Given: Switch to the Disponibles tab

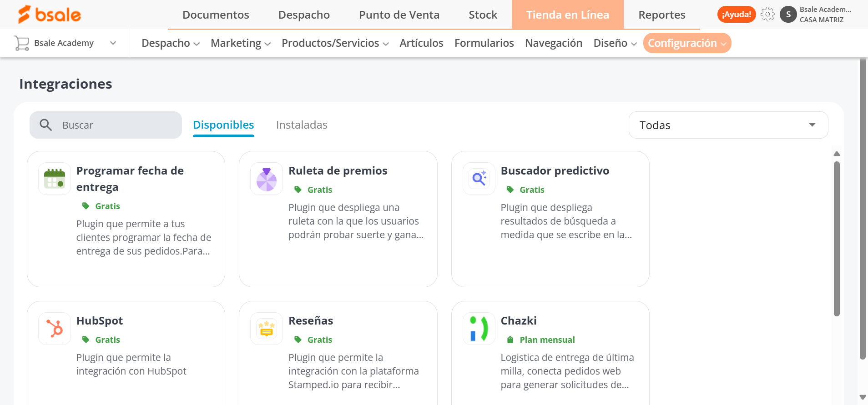Looking at the screenshot, I should pyautogui.click(x=223, y=125).
